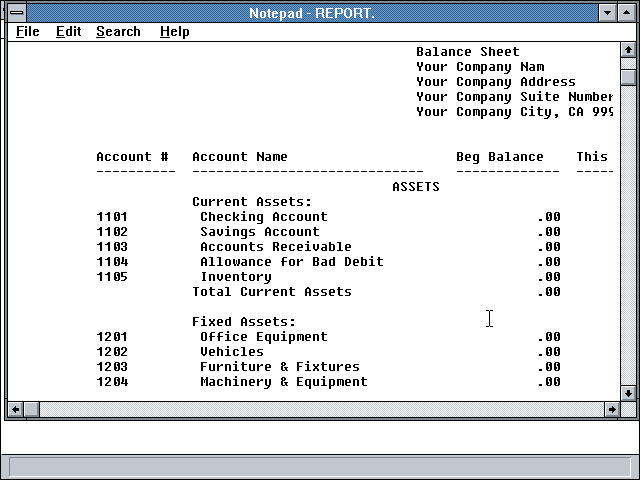Open the Notepad control menu box
Viewport: 640px width, 480px height.
point(17,13)
